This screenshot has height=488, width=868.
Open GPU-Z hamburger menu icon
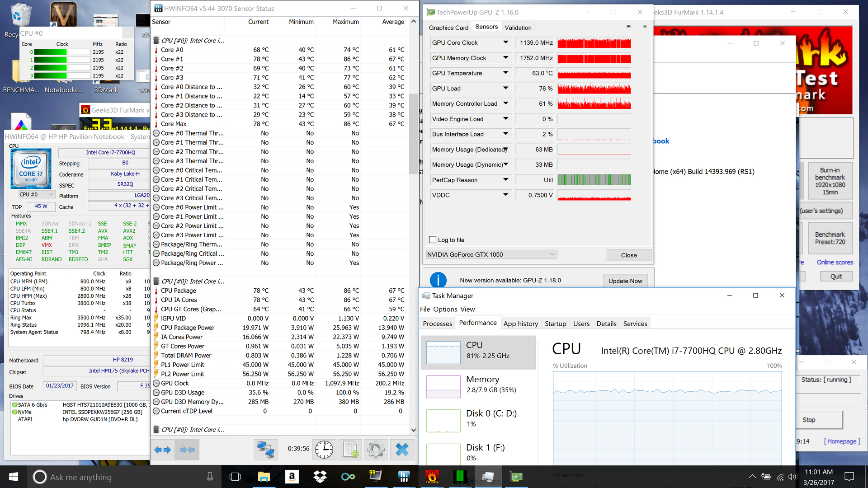pyautogui.click(x=645, y=27)
